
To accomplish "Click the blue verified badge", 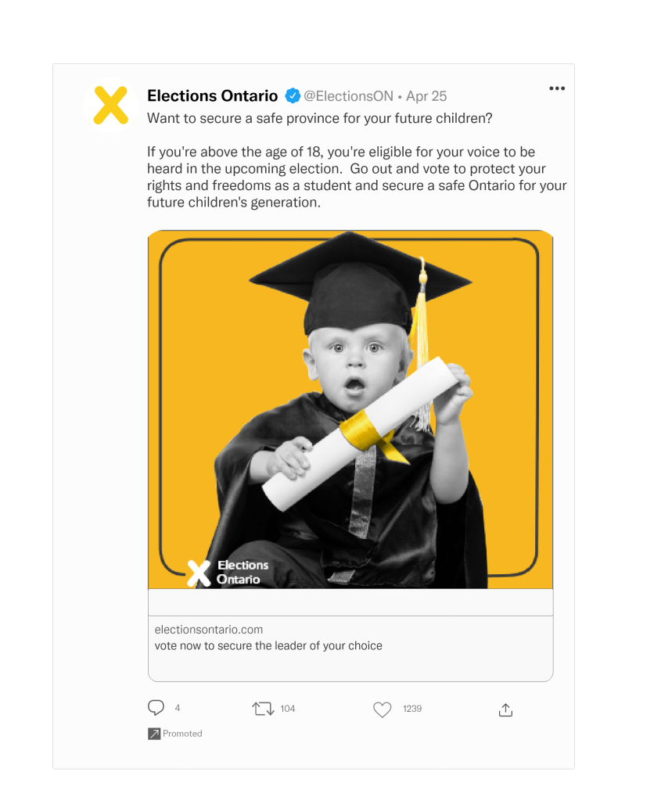I will [x=293, y=96].
